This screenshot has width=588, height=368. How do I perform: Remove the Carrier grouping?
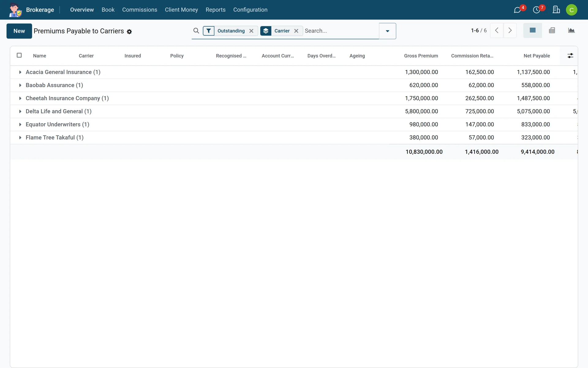pyautogui.click(x=296, y=31)
